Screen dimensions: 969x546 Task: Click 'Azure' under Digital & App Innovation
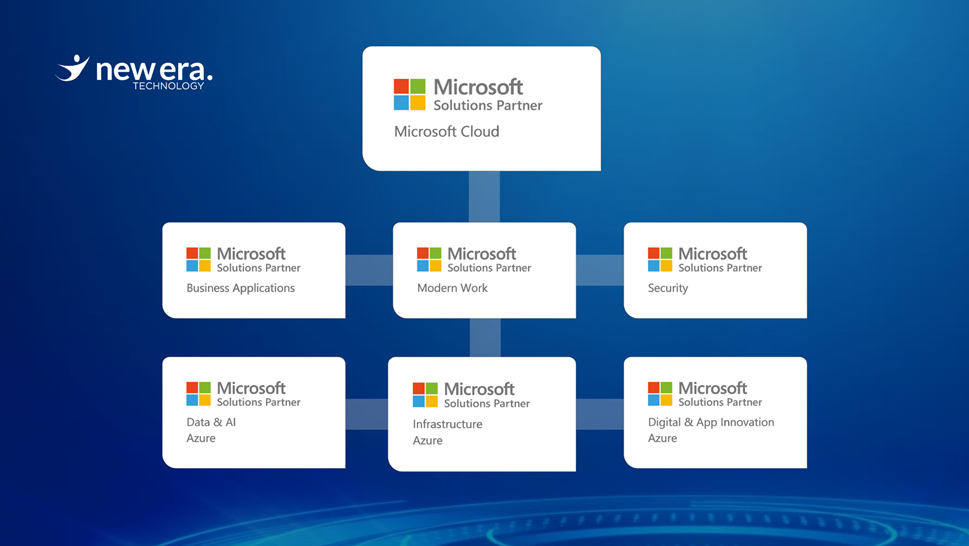[x=662, y=438]
